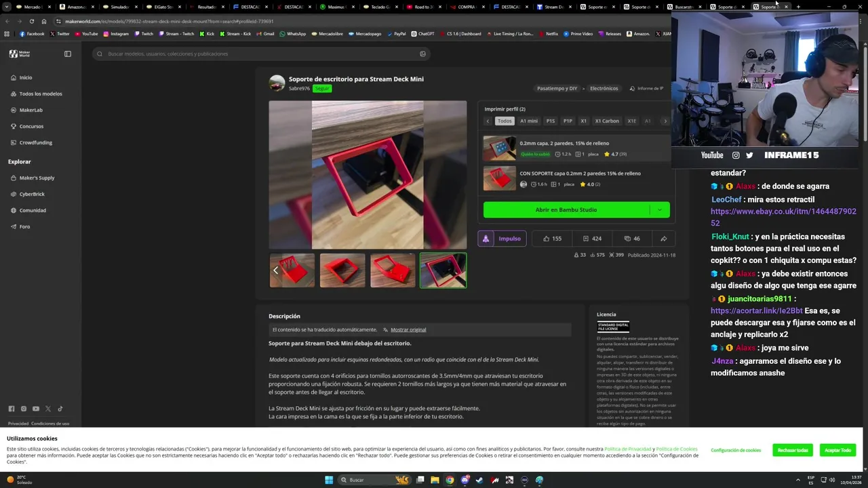This screenshot has width=868, height=488.
Task: Open comments icon showing 46
Action: click(632, 239)
